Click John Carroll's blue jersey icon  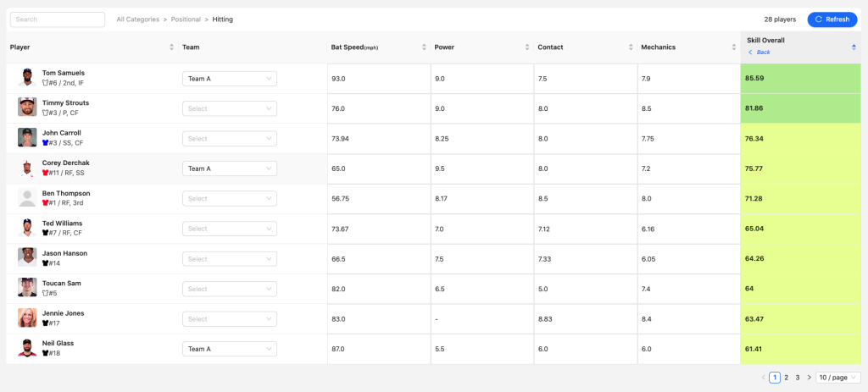(46, 142)
